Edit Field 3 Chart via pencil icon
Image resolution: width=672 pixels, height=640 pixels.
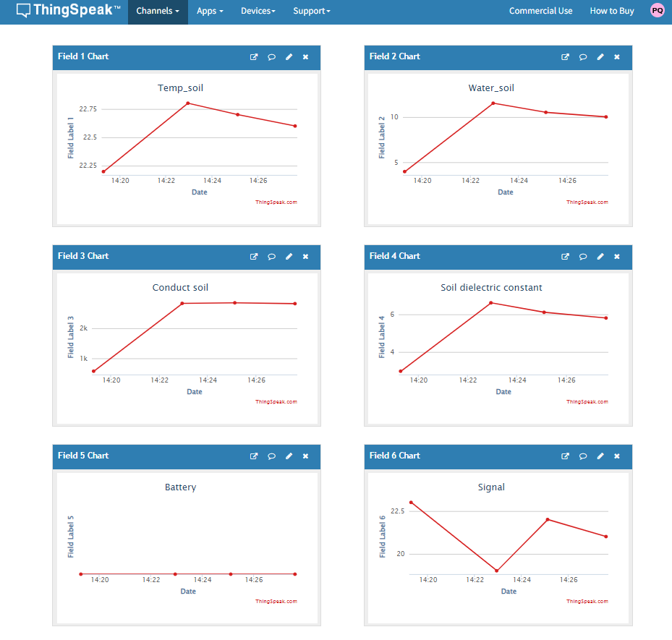[x=289, y=257]
